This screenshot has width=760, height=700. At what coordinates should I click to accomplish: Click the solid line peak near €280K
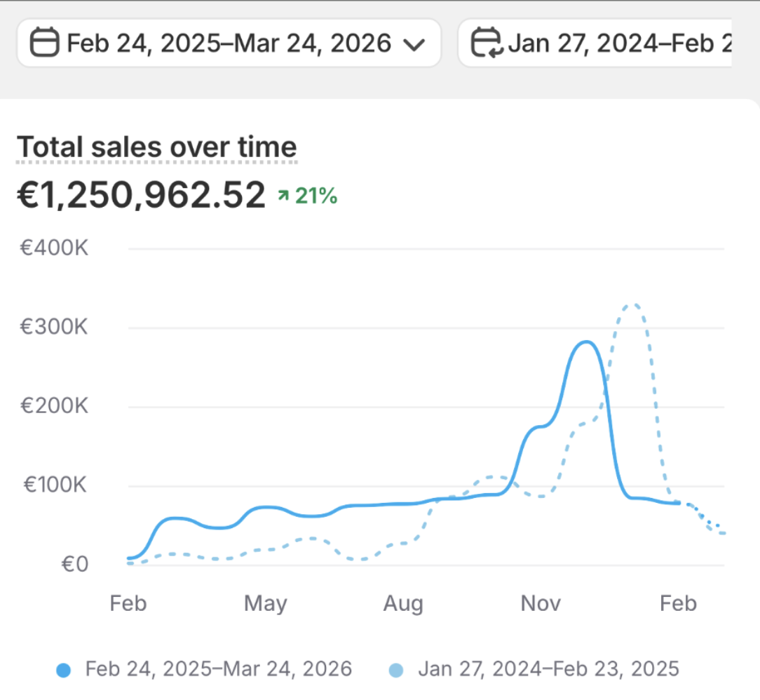[x=586, y=342]
